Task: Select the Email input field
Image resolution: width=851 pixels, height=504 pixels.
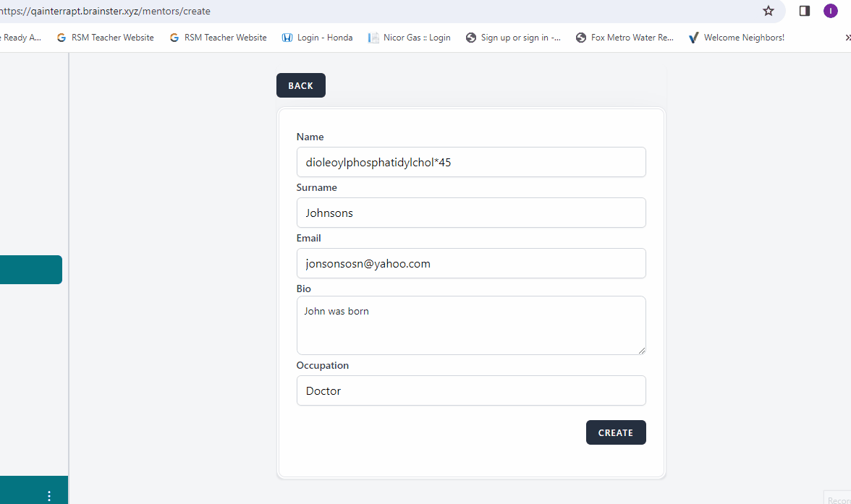Action: tap(471, 263)
